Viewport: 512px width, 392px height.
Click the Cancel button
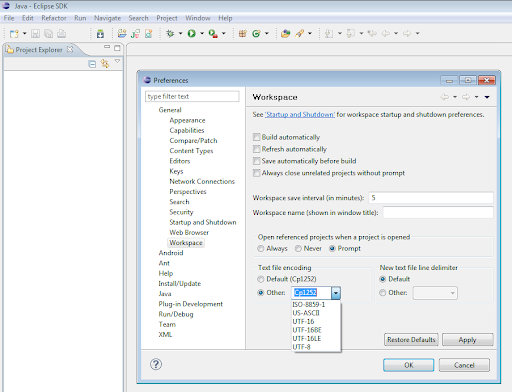(x=464, y=365)
